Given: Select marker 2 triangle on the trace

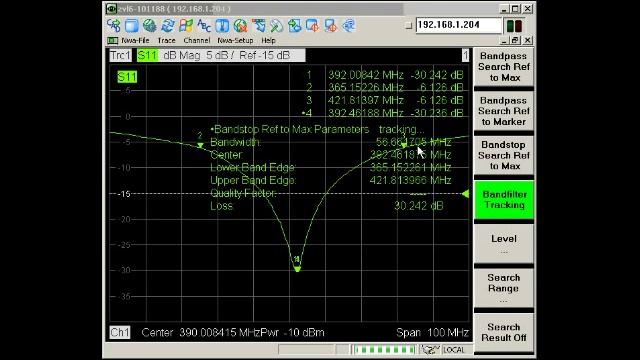Looking at the screenshot, I should [x=200, y=145].
